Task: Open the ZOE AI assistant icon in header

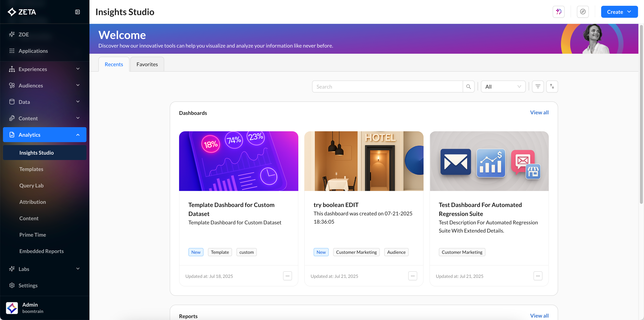Action: point(558,12)
